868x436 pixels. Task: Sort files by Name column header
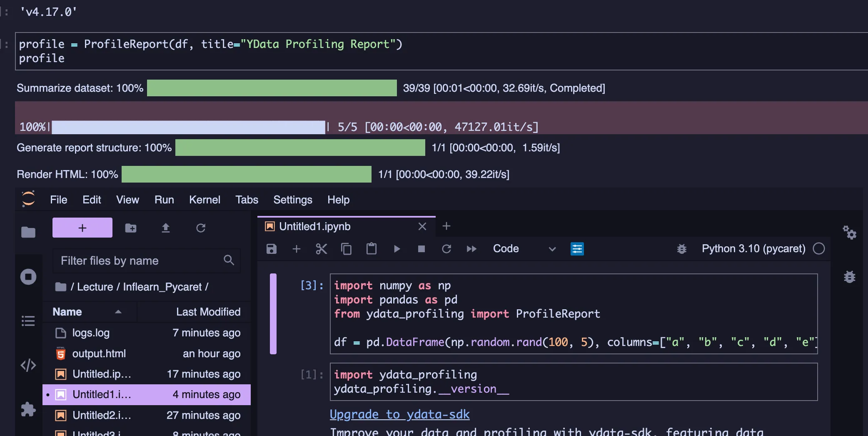[x=67, y=312]
